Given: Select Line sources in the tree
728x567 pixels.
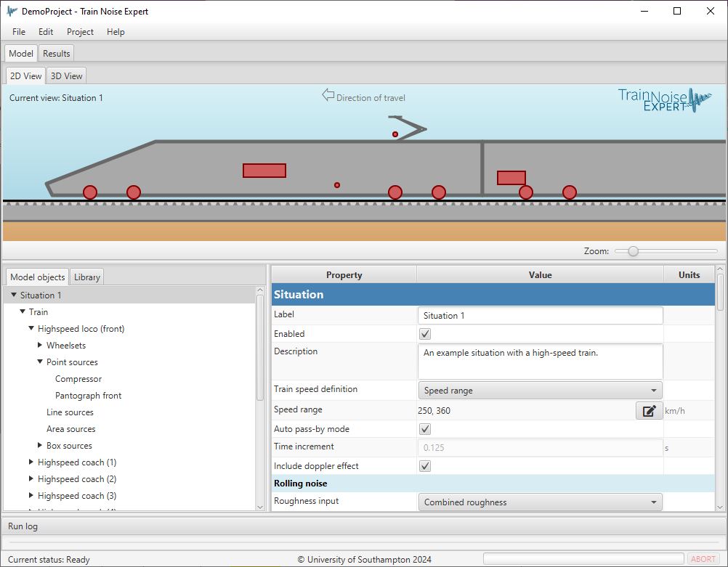Looking at the screenshot, I should pos(70,412).
